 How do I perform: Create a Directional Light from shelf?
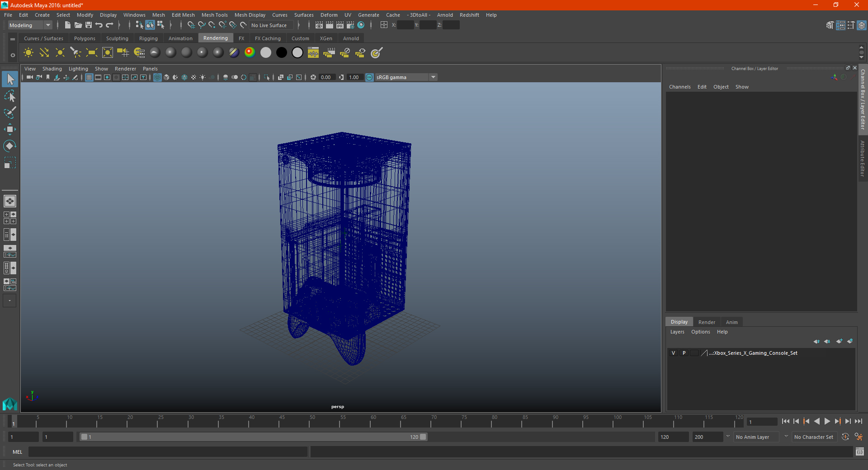[x=44, y=52]
